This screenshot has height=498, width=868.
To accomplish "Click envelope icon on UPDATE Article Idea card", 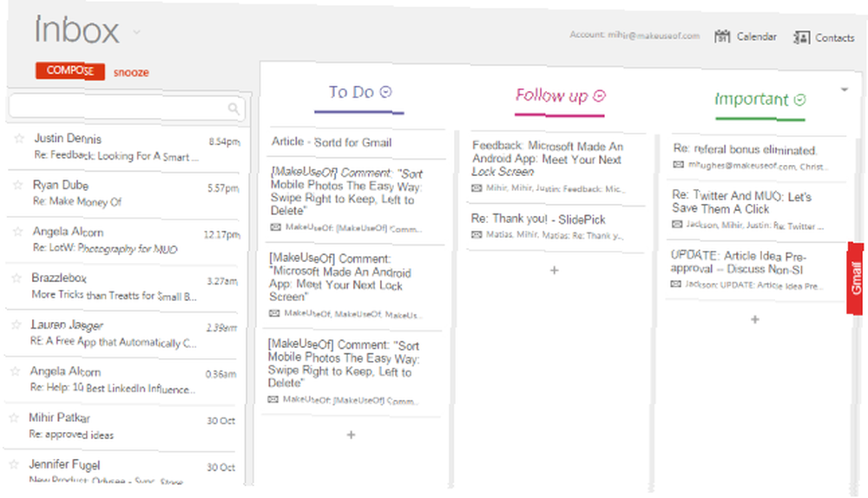I will point(676,284).
